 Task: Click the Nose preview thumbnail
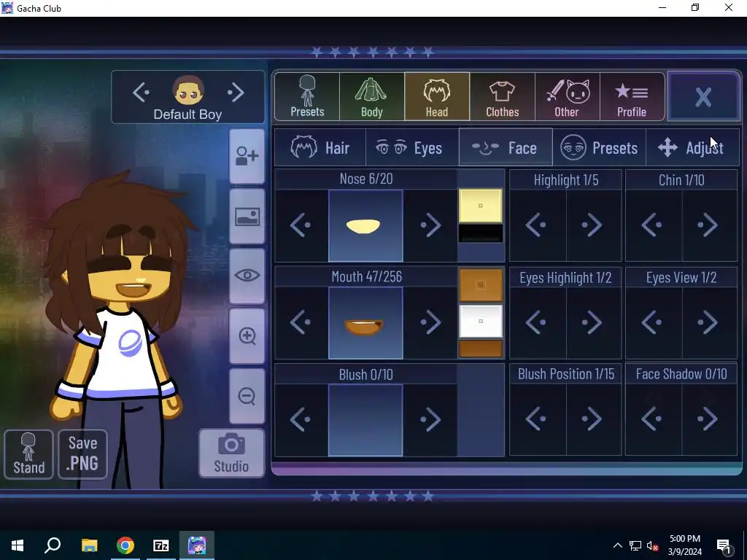coord(365,226)
